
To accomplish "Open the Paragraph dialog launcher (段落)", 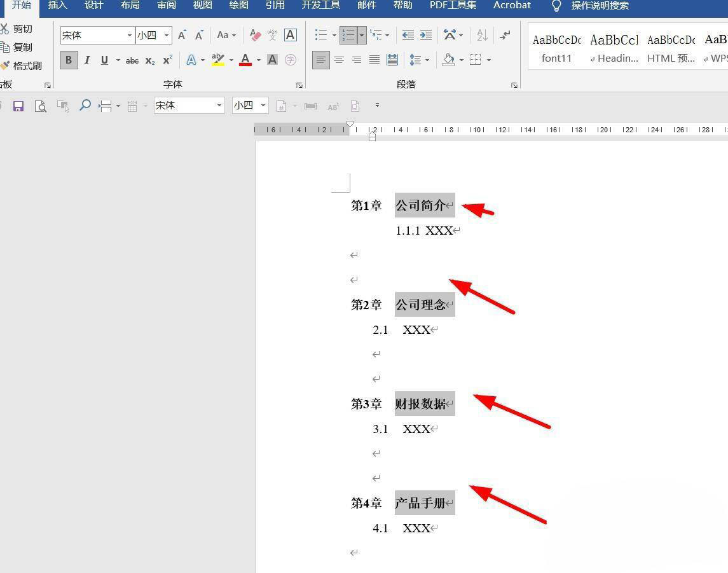I will pos(514,85).
